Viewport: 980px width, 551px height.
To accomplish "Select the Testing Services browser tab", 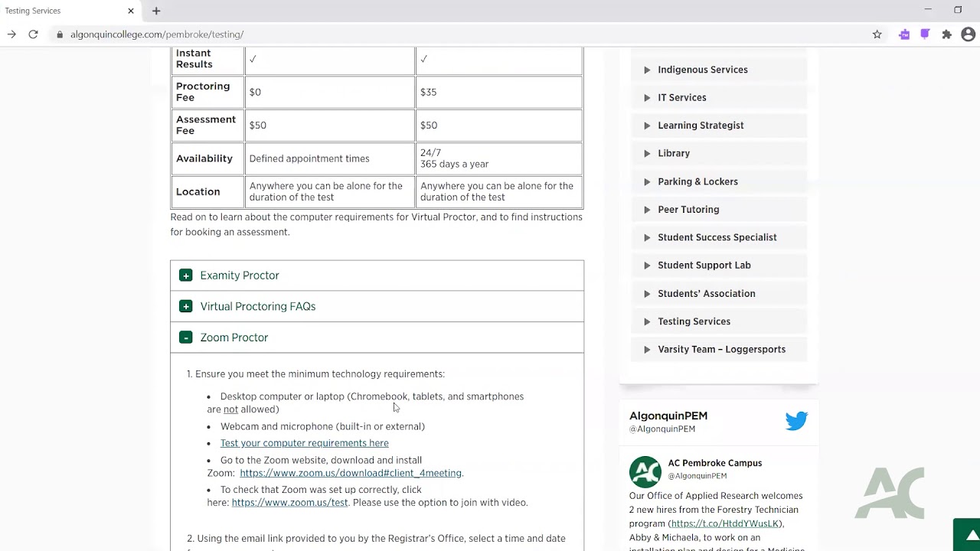I will coord(69,11).
